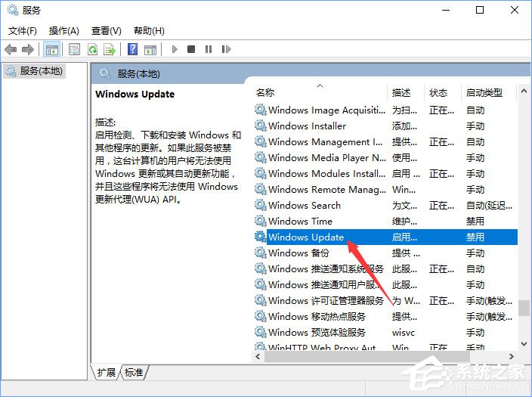Viewport: 532px width, 397px height.
Task: Click 禁用 startup type of Windows Time
Action: (475, 221)
